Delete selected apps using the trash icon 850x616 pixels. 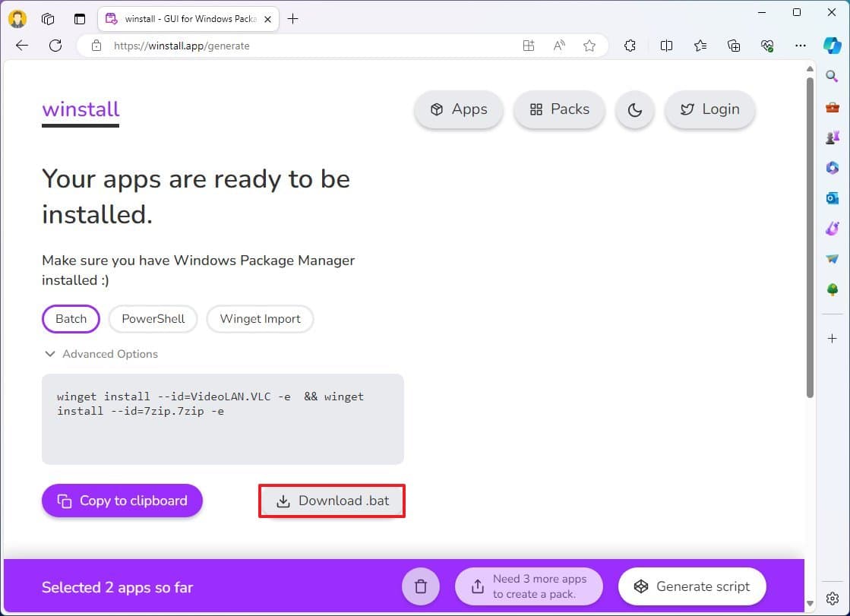click(421, 586)
